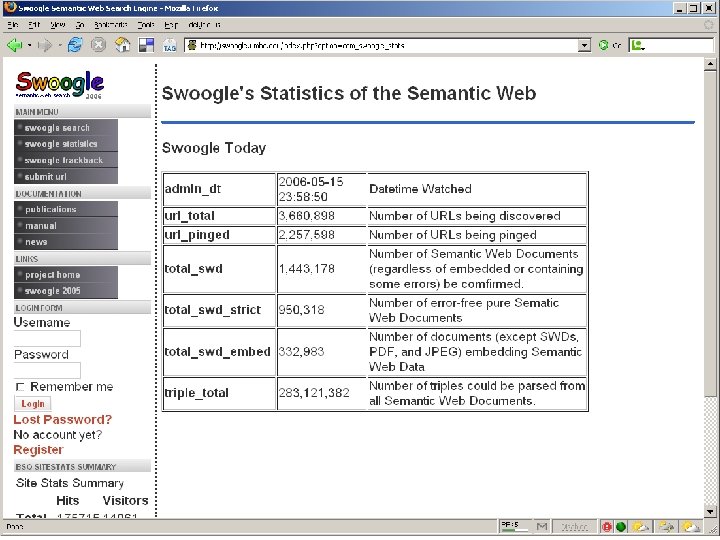Open the manual sidebar link

[66, 225]
